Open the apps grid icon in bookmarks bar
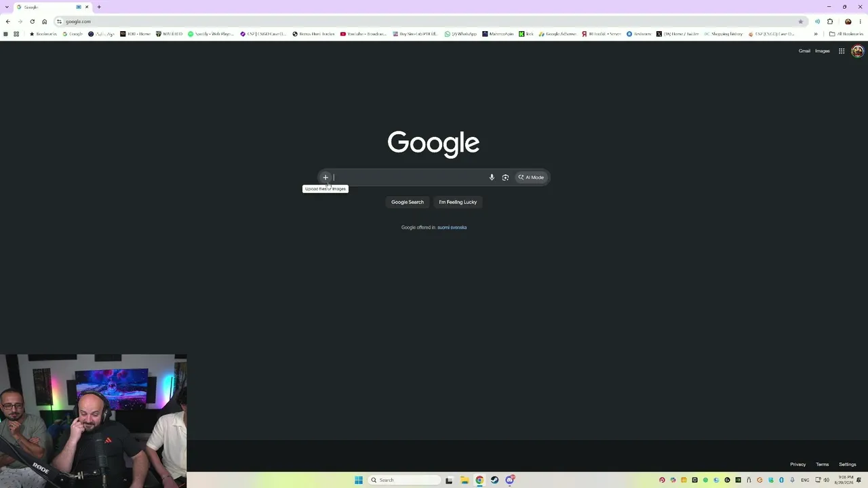This screenshot has width=868, height=488. [x=16, y=34]
